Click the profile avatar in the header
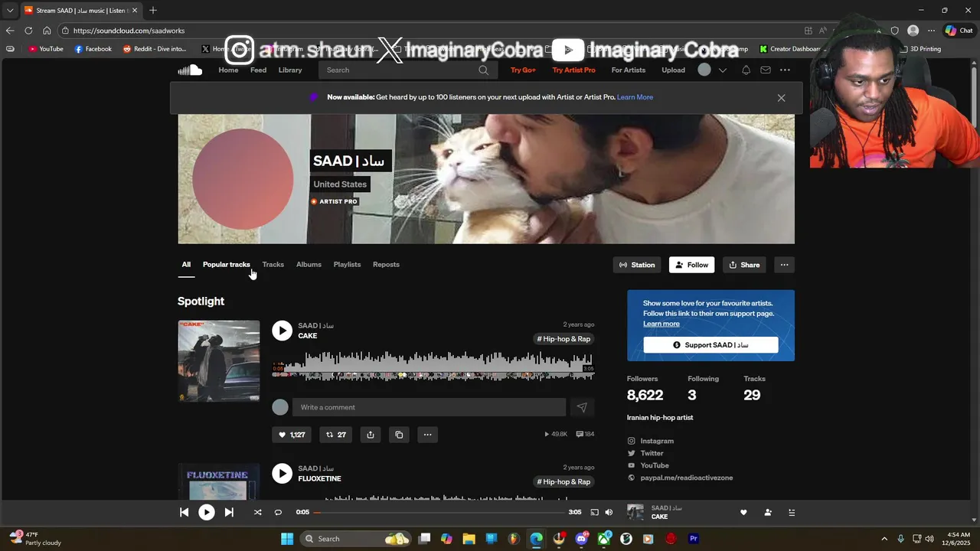This screenshot has height=551, width=980. click(704, 70)
